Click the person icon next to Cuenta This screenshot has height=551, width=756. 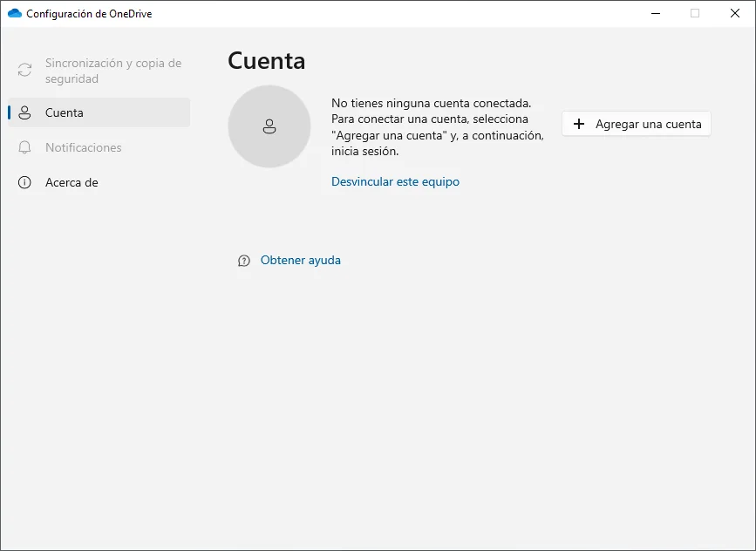click(x=24, y=112)
